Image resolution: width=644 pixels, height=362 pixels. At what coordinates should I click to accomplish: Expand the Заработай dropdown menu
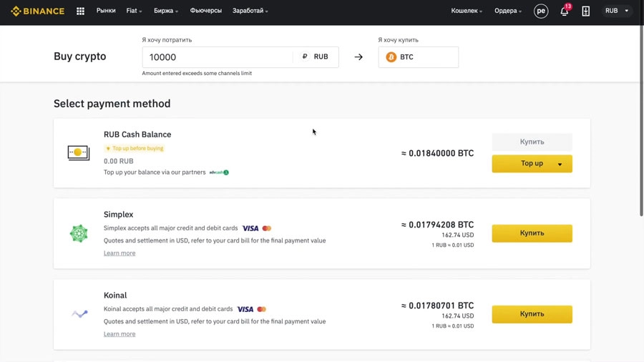pos(250,11)
